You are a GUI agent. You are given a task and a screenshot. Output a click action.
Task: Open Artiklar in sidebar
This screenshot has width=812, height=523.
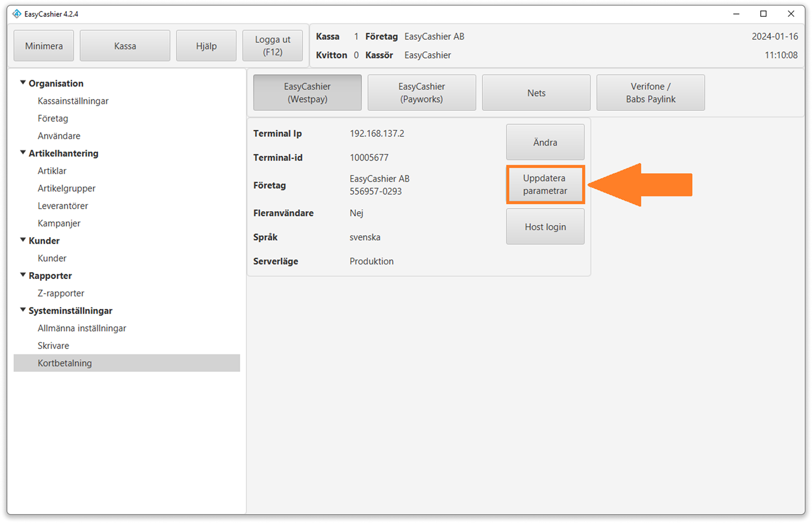(52, 171)
